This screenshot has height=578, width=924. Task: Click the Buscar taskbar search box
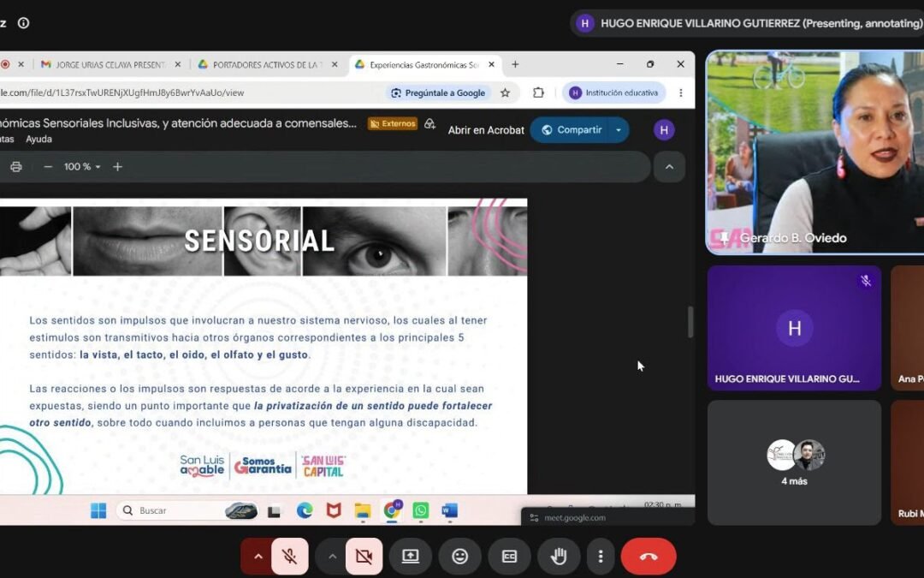point(188,510)
